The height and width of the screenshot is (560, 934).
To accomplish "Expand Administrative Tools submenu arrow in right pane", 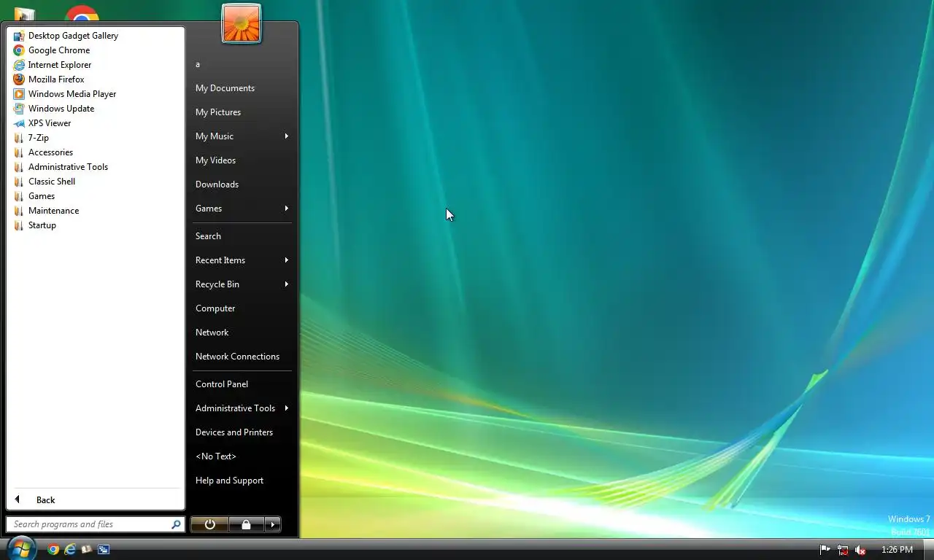I will [287, 408].
